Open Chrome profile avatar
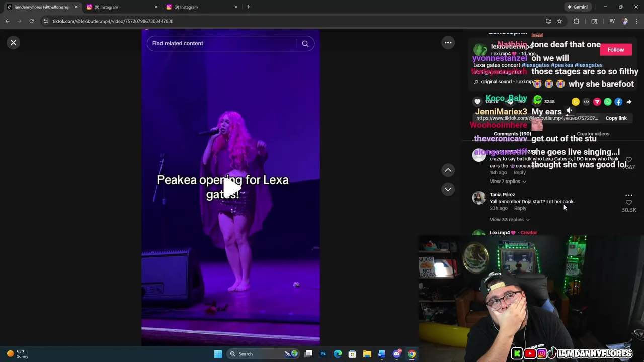The image size is (644, 362). pyautogui.click(x=625, y=21)
